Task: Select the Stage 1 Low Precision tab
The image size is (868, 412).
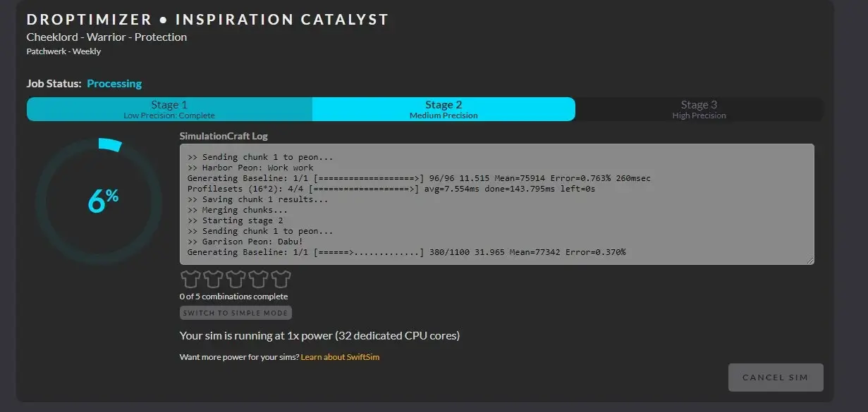Action: coord(169,109)
